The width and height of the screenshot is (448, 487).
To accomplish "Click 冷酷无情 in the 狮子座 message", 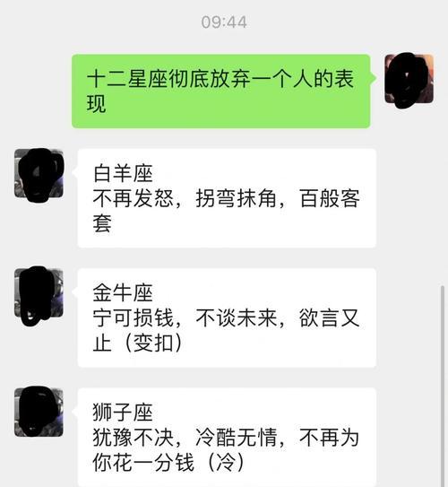I will point(236,438).
